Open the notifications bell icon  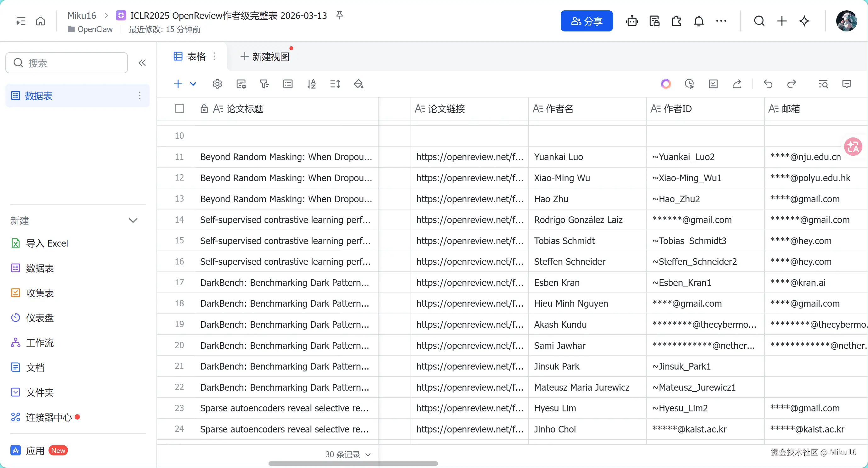tap(699, 21)
